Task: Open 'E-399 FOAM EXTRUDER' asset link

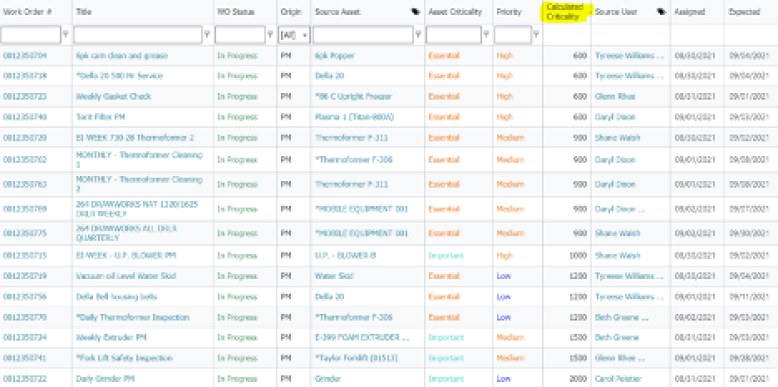Action: pos(362,337)
